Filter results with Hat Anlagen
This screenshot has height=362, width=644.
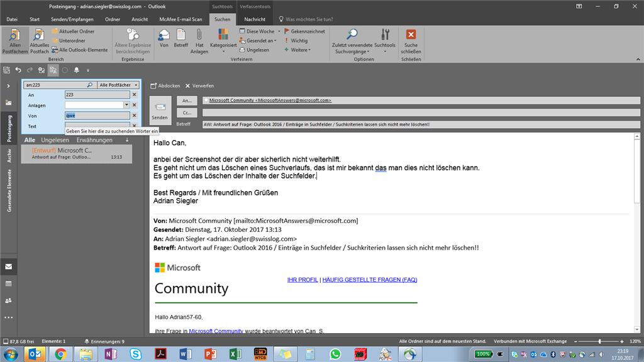(199, 41)
